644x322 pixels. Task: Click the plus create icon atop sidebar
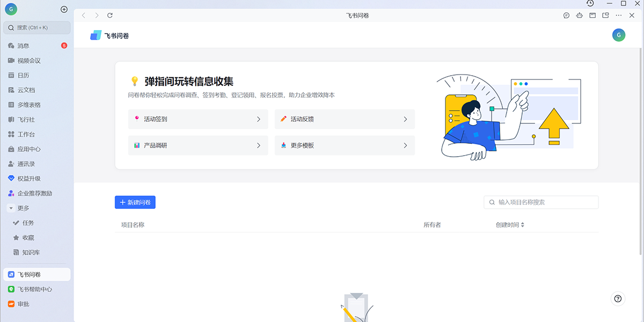click(x=64, y=9)
